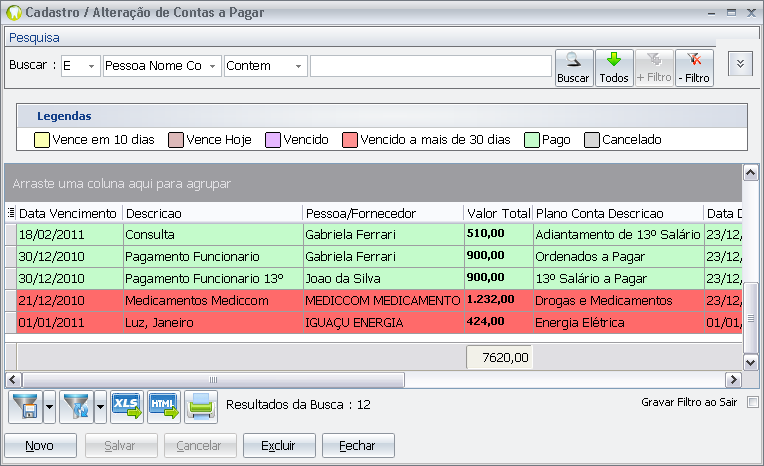This screenshot has height=466, width=764.
Task: Click the 424,00 value cell
Action: click(x=498, y=322)
